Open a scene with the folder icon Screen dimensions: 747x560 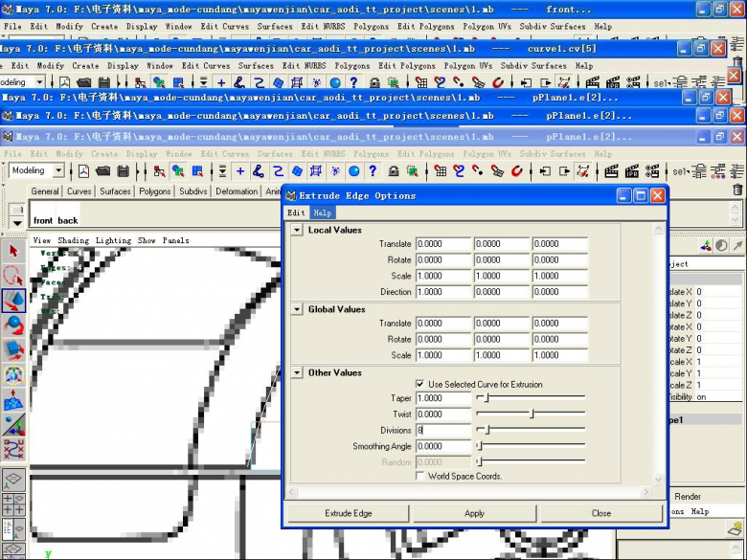(102, 171)
